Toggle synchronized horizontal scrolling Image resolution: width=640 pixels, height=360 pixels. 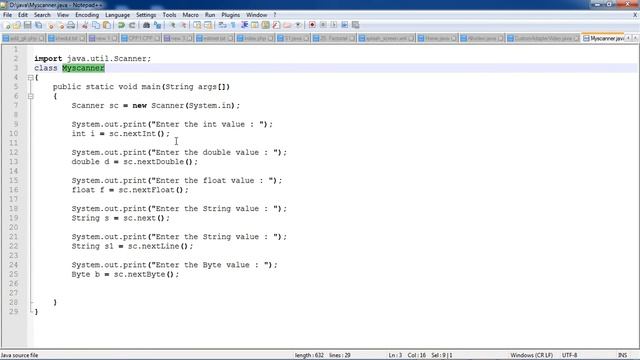[208, 25]
